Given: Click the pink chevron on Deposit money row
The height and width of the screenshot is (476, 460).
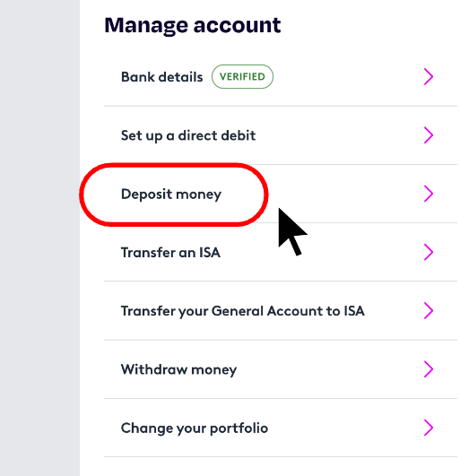Looking at the screenshot, I should tap(428, 194).
